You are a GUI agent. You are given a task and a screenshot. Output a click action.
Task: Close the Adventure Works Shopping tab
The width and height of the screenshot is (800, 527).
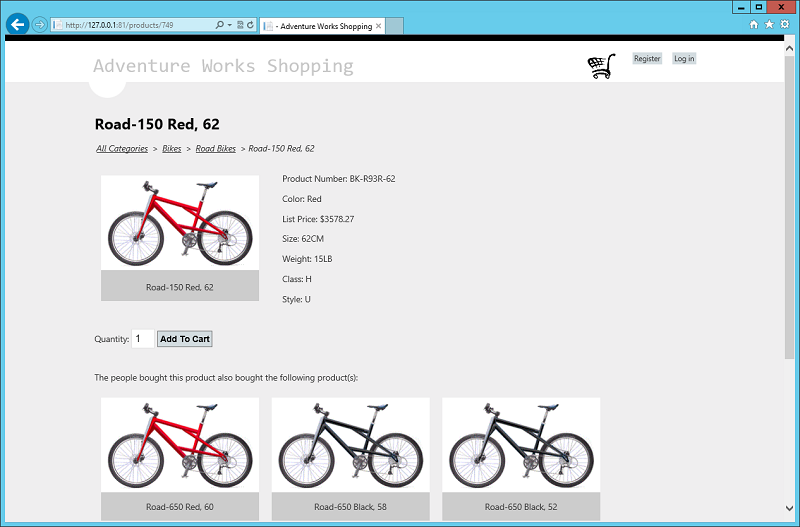tap(378, 26)
